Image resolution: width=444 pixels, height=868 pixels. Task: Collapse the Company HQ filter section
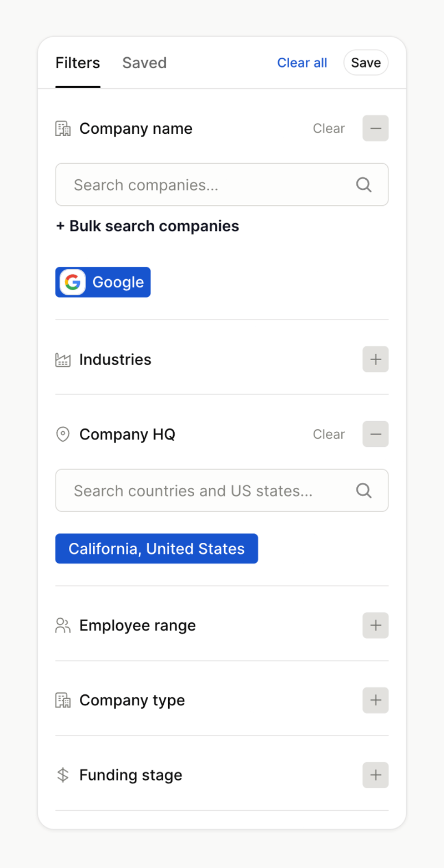pyautogui.click(x=375, y=434)
